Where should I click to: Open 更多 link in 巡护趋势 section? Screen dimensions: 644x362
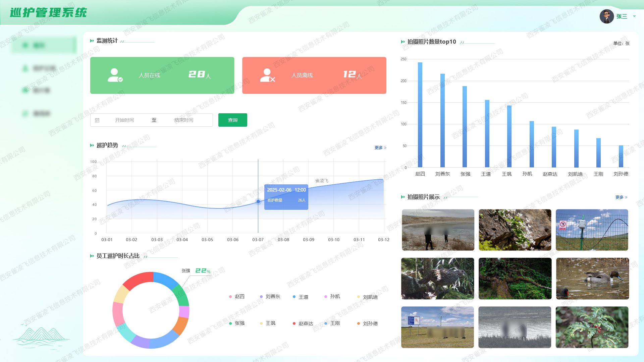[x=380, y=147]
